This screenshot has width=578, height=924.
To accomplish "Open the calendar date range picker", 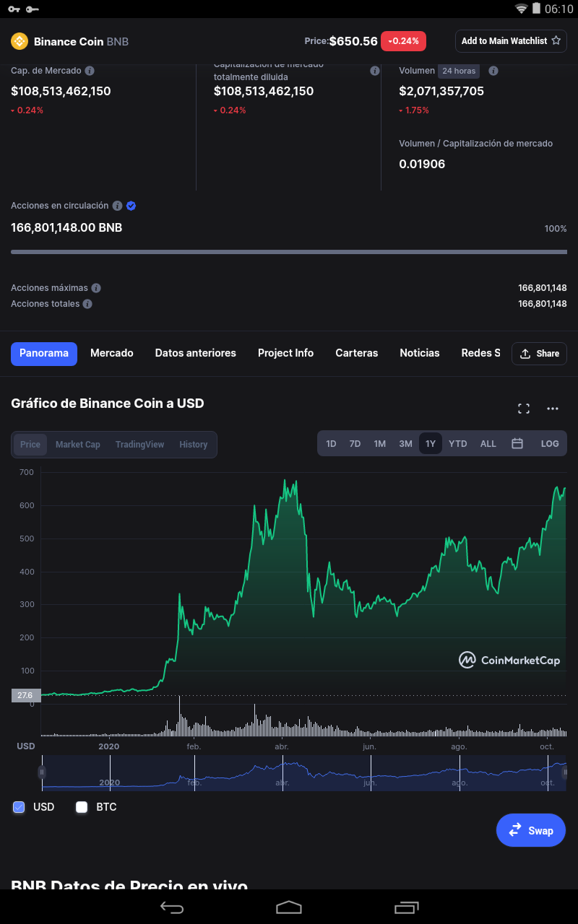I will (x=517, y=443).
